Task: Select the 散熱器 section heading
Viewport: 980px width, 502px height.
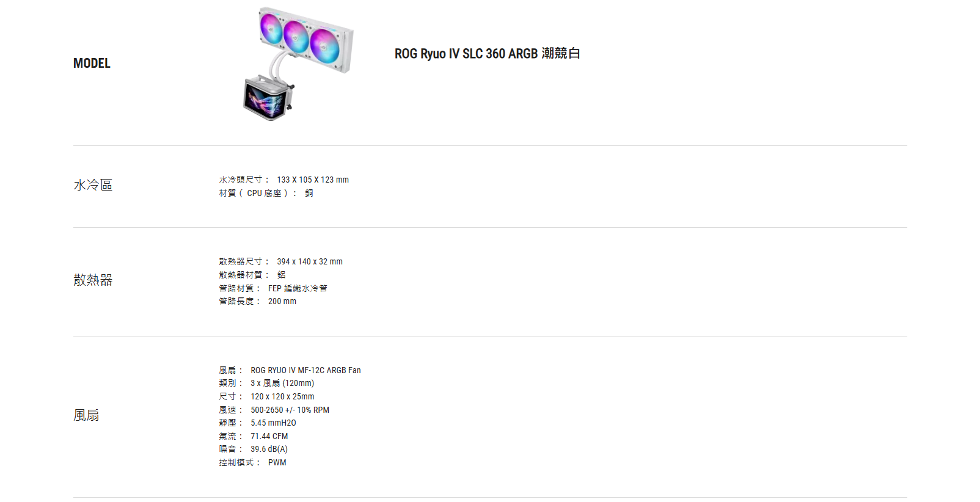Action: point(93,280)
